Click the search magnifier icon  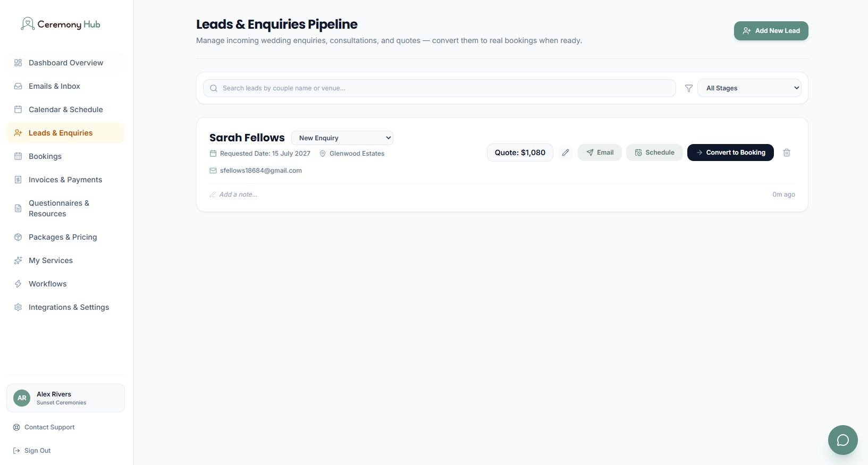tap(214, 88)
